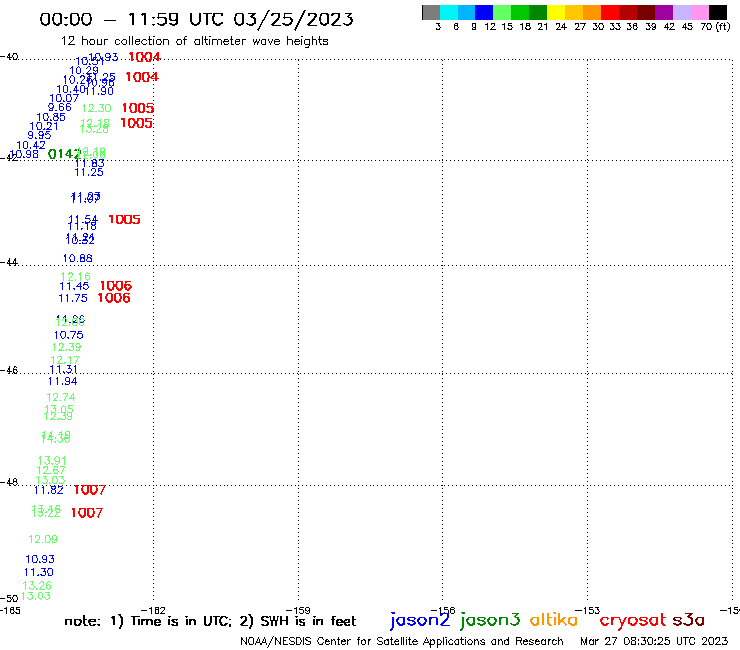Click the blue wave height value 10.88

pyautogui.click(x=77, y=258)
